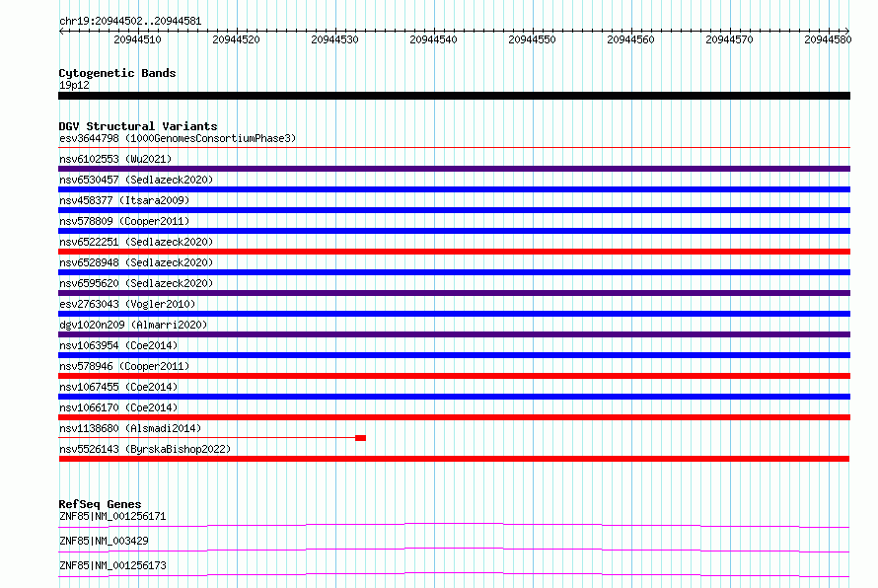
Task: Open variant esv2763043 (Vogler2010) label
Action: 127,304
